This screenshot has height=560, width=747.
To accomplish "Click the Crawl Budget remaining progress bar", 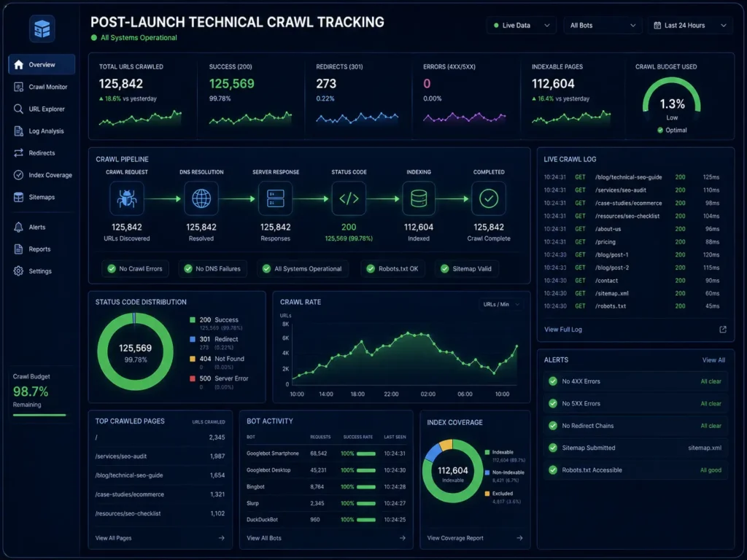I will [x=39, y=415].
